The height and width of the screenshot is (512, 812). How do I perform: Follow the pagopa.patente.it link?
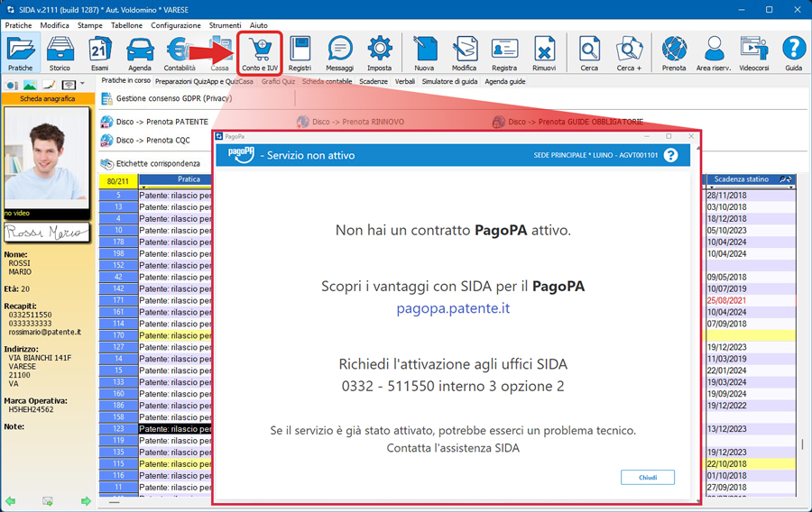click(x=454, y=308)
